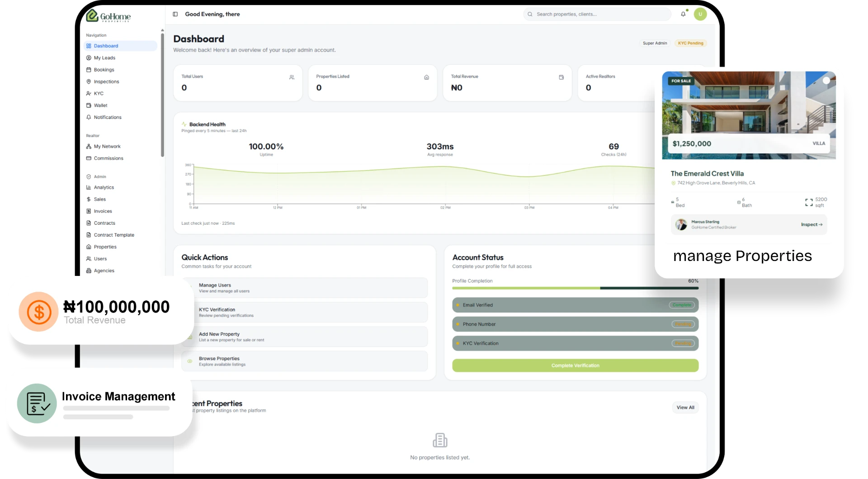
Task: Click the Contract Template icon
Action: (89, 235)
